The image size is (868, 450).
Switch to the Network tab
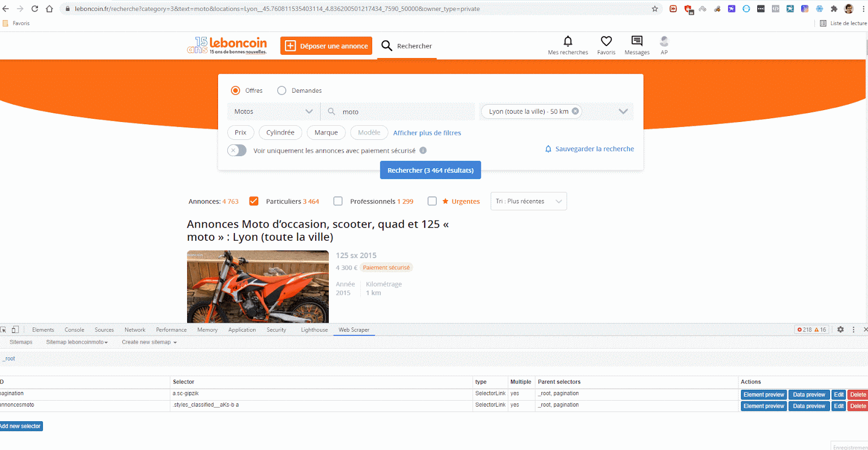(x=135, y=330)
